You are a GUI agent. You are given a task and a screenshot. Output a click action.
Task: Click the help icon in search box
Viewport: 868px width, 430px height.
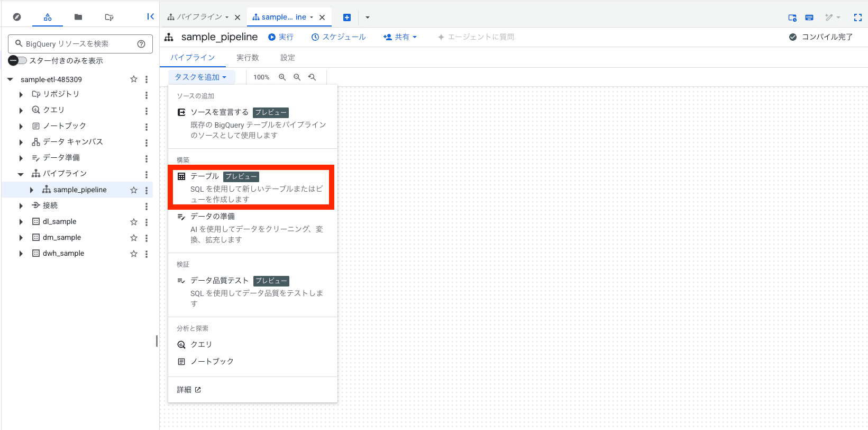click(141, 44)
